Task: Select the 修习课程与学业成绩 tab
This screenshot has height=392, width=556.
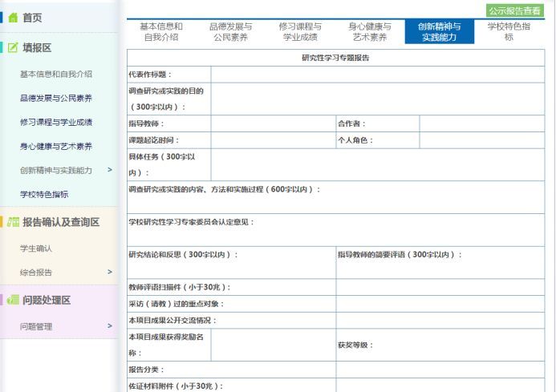Action: (x=300, y=32)
